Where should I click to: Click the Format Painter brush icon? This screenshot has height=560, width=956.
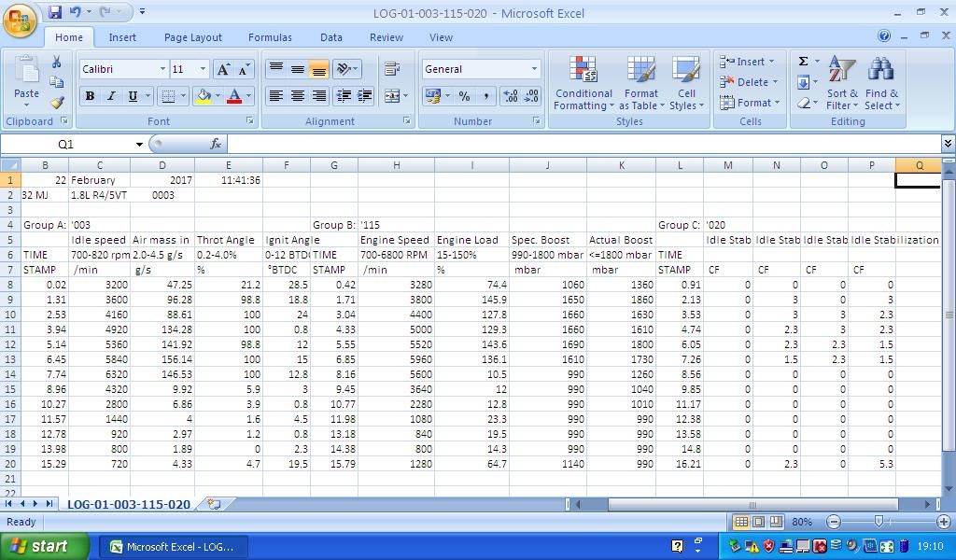pyautogui.click(x=57, y=103)
